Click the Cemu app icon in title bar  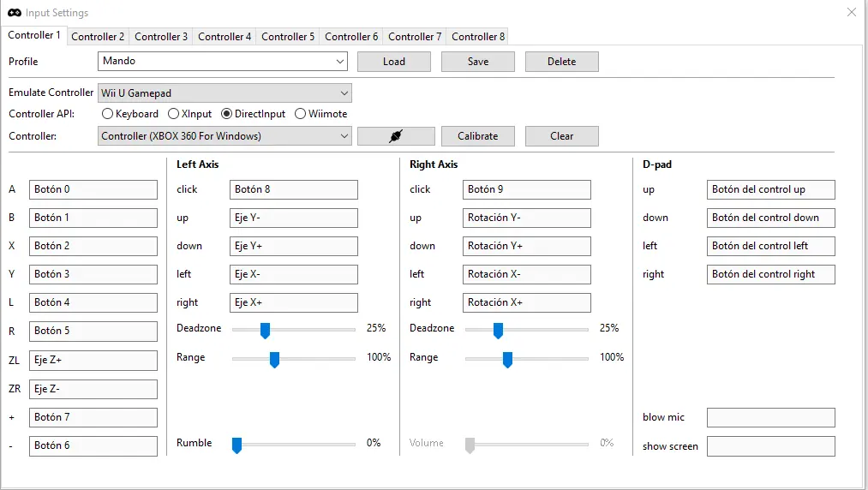point(15,12)
